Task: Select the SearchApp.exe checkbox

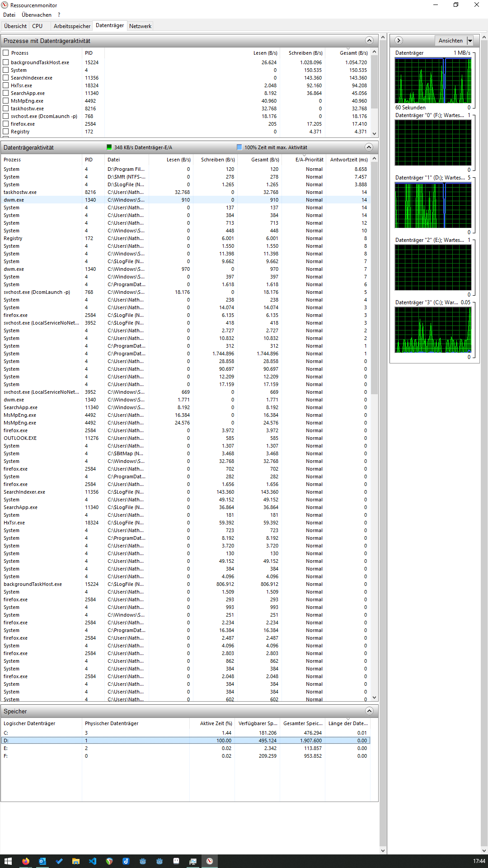Action: coord(6,93)
